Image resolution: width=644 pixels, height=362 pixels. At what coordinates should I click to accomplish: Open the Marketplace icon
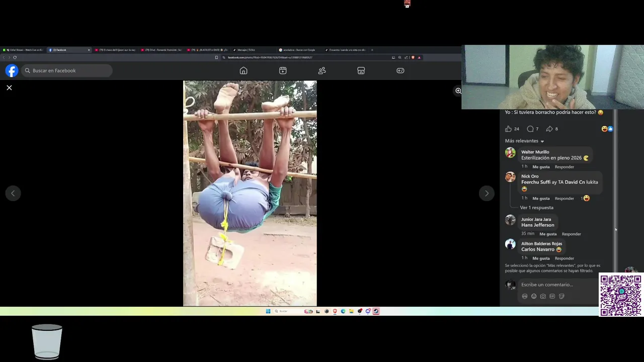[361, 70]
